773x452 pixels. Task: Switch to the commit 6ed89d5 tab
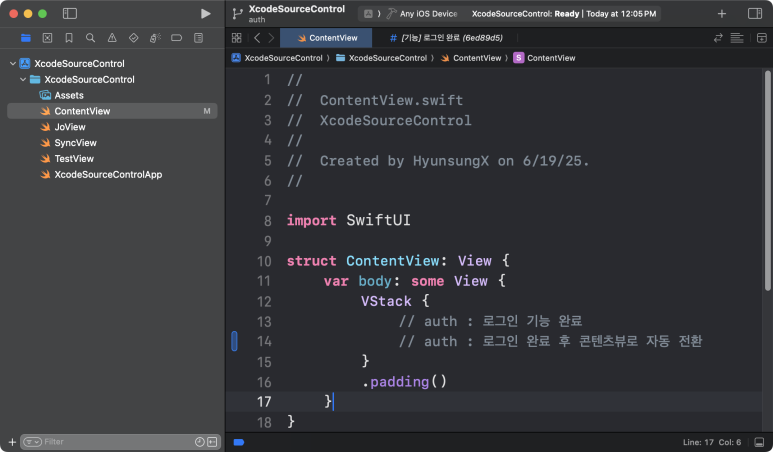point(446,38)
